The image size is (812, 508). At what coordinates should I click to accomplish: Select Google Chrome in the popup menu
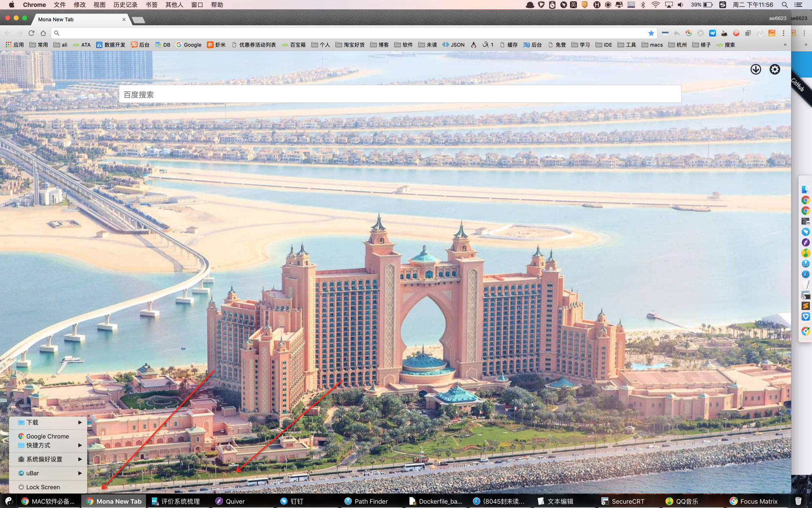click(48, 436)
